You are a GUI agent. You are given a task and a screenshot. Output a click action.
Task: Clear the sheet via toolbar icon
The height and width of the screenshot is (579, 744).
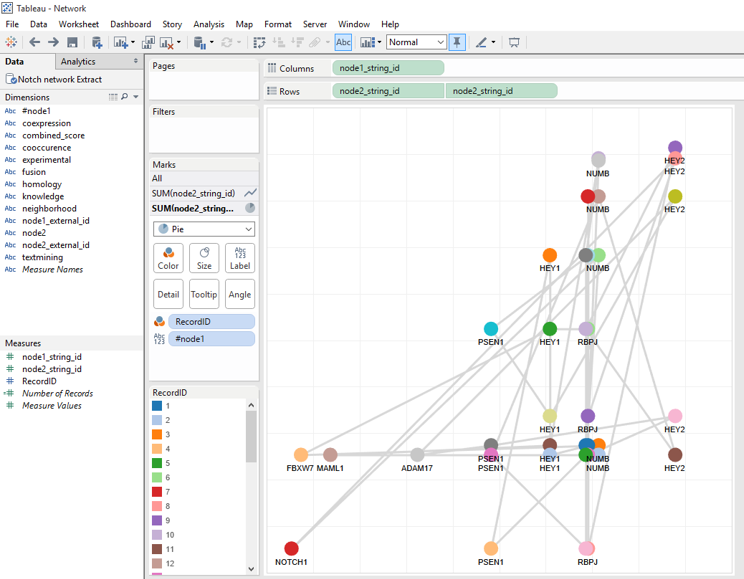(167, 43)
